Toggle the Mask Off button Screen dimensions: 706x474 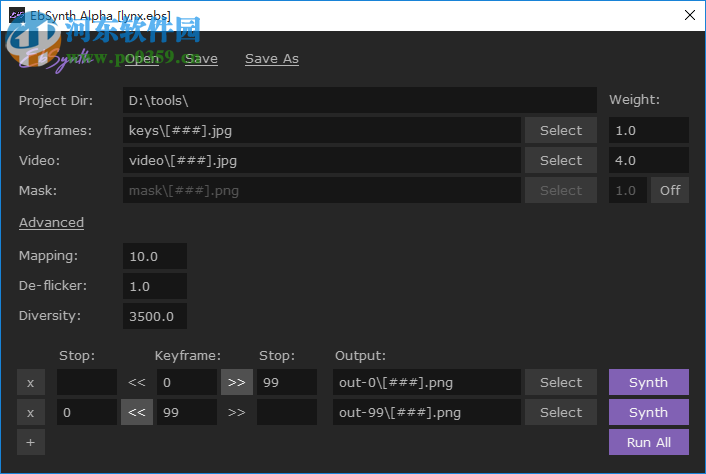click(670, 190)
